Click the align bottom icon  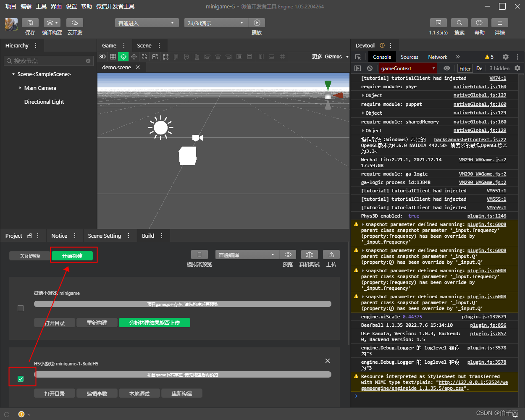tap(197, 57)
